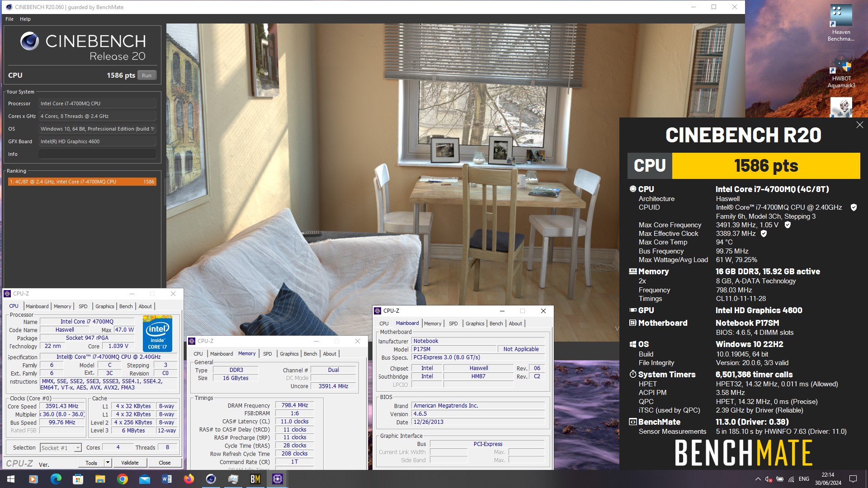Viewport: 868px width, 488px height.
Task: Select the orange ranking row scoring 1586
Action: point(82,182)
